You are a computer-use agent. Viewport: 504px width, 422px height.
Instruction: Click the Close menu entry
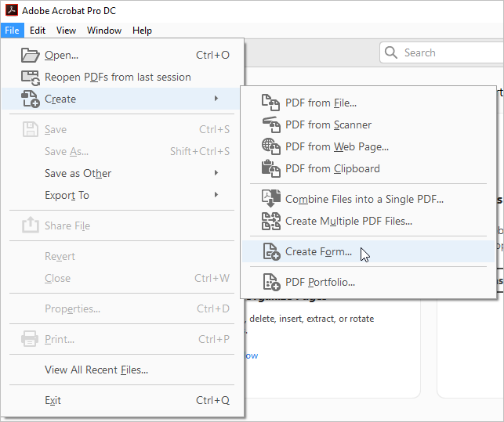click(121, 278)
